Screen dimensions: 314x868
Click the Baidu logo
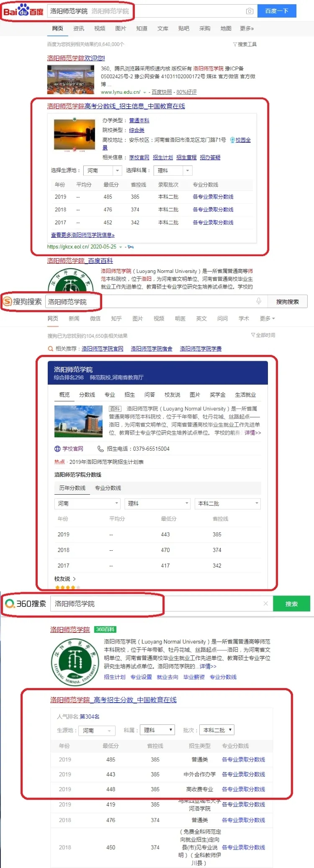pyautogui.click(x=23, y=10)
